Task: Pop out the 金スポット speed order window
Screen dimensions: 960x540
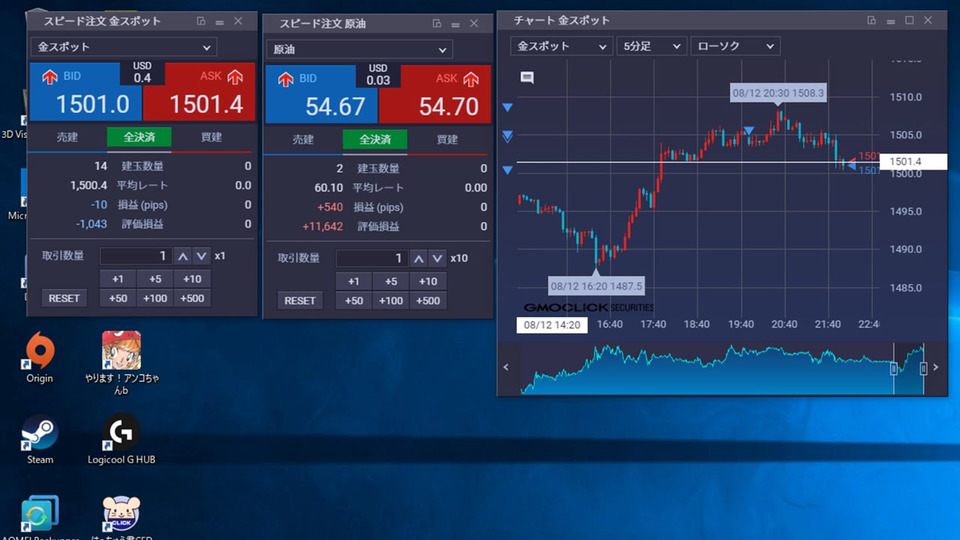Action: [x=201, y=21]
